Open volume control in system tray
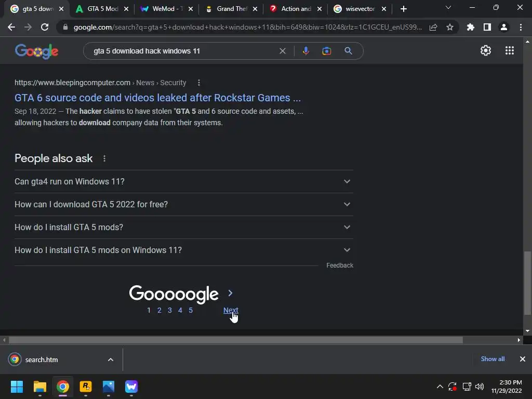Screen dimensions: 532x399 480,387
